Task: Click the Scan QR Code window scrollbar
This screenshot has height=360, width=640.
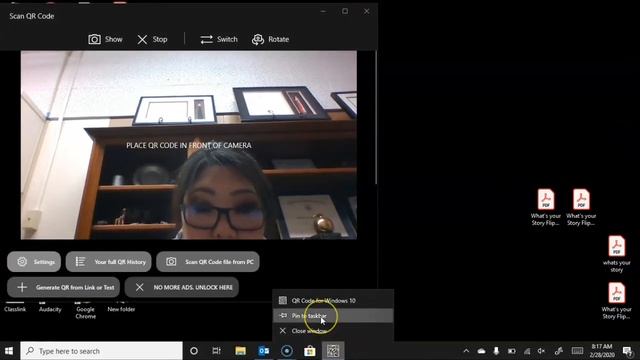Action: (376, 118)
